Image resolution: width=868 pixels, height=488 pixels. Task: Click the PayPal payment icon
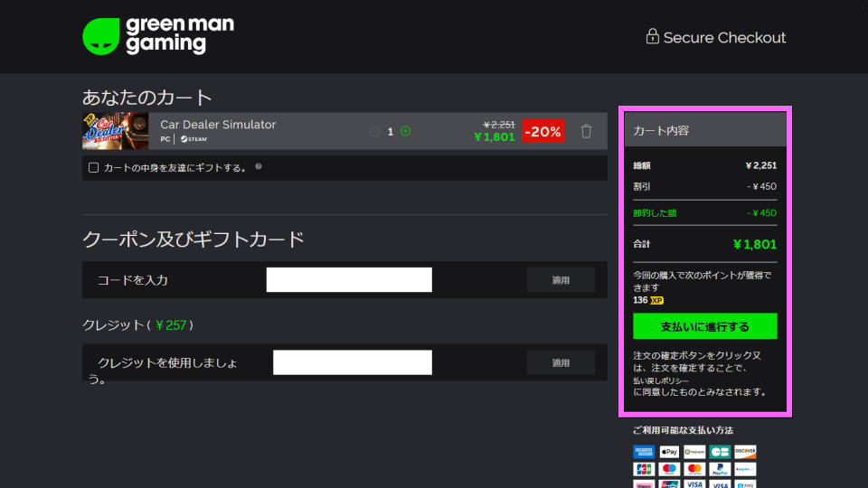pos(720,469)
